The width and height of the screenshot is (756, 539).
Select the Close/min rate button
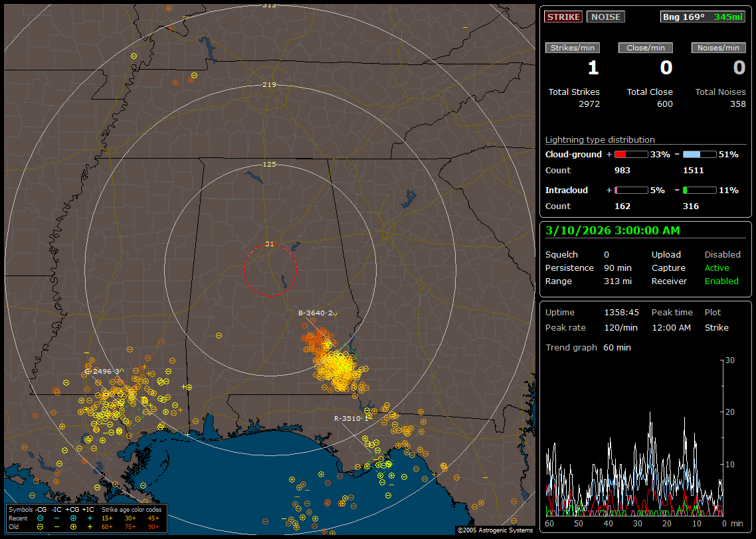pyautogui.click(x=646, y=48)
